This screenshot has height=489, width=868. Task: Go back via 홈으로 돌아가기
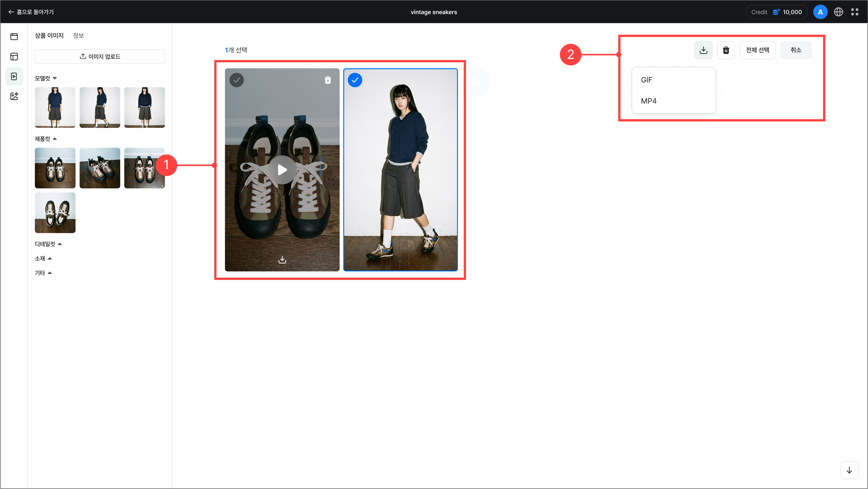pyautogui.click(x=31, y=12)
